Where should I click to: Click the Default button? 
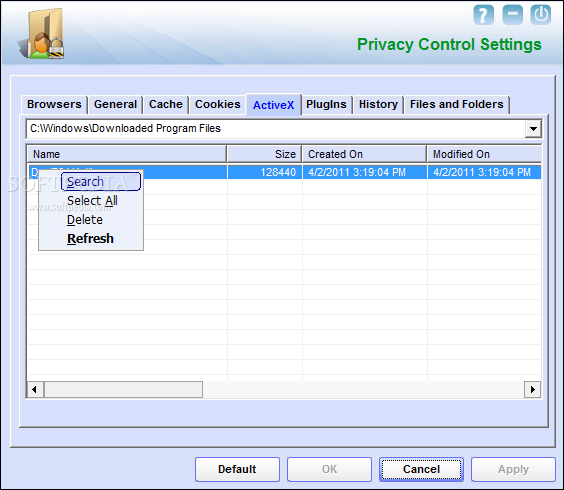click(237, 469)
